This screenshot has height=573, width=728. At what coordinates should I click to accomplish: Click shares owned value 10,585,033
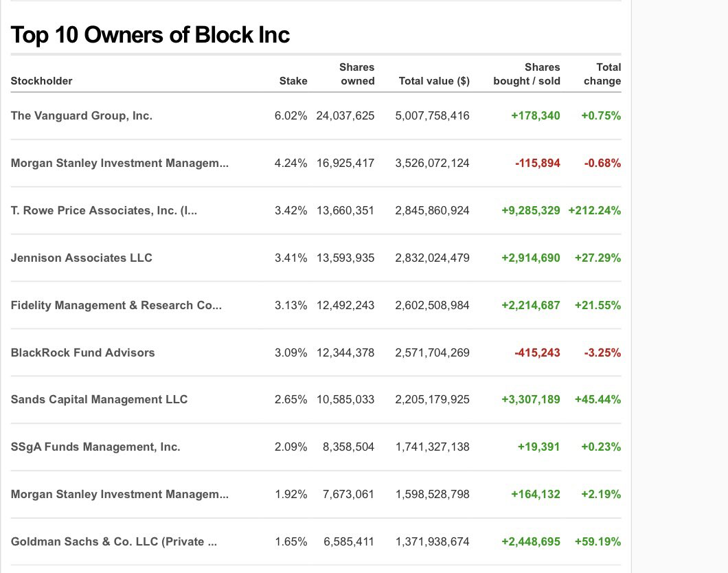pos(345,399)
